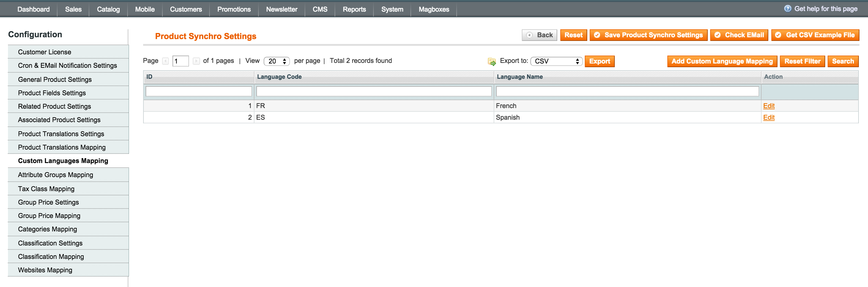Click the French language name cell
868x287 pixels.
click(x=627, y=106)
